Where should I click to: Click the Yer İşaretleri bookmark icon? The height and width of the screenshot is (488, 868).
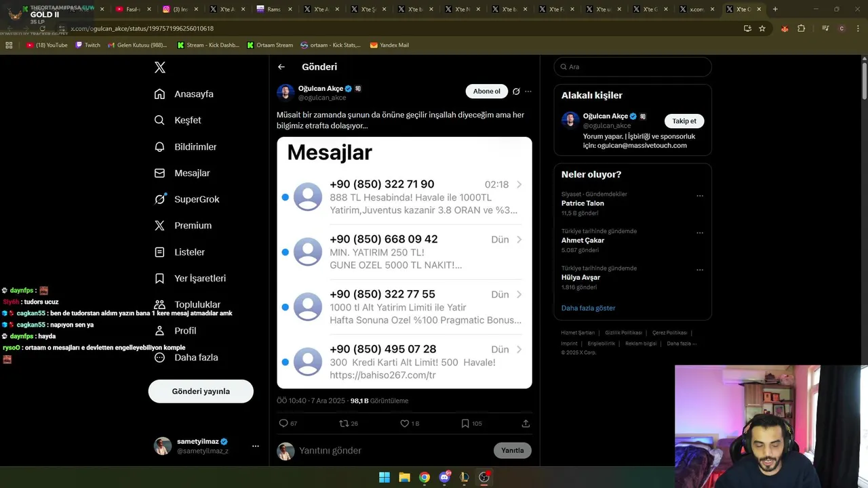(x=159, y=279)
